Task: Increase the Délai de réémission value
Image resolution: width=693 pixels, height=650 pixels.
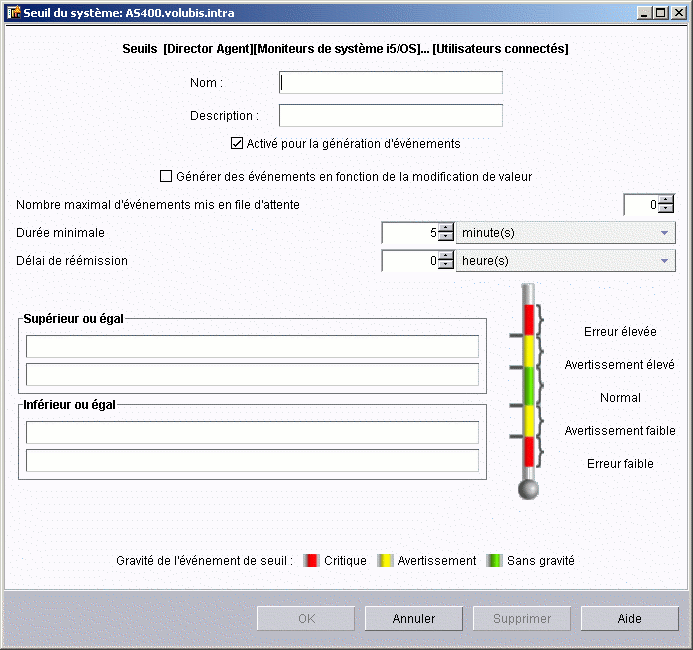Action: (446, 256)
